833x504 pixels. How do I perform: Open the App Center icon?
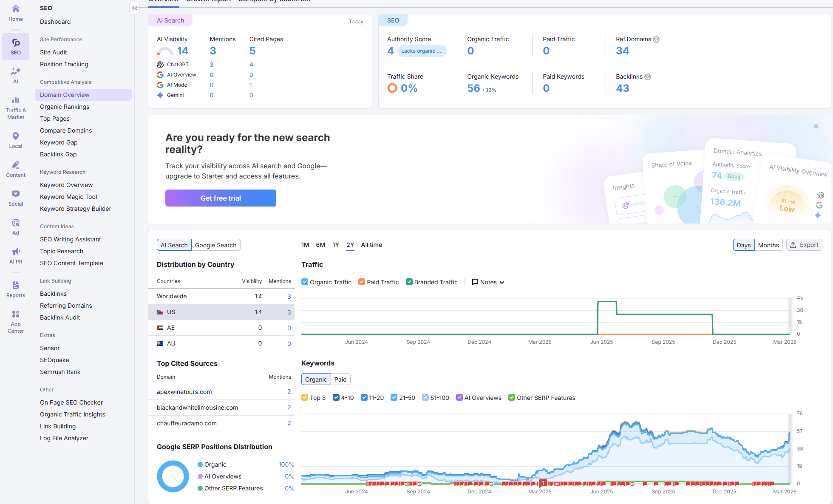pos(15,320)
